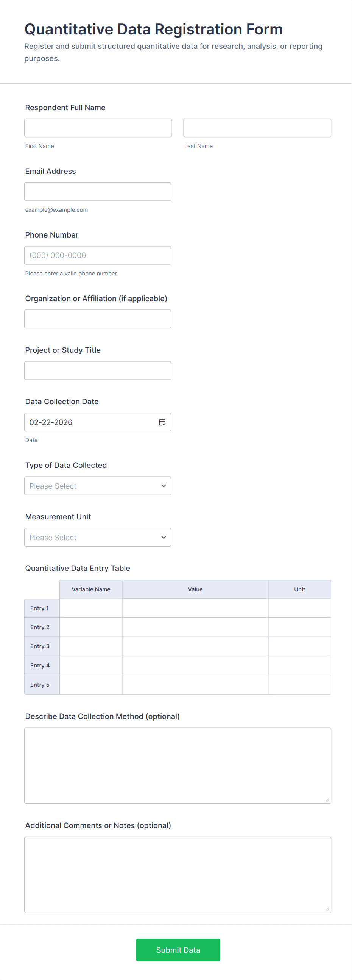Click the Phone Number input field

(98, 255)
